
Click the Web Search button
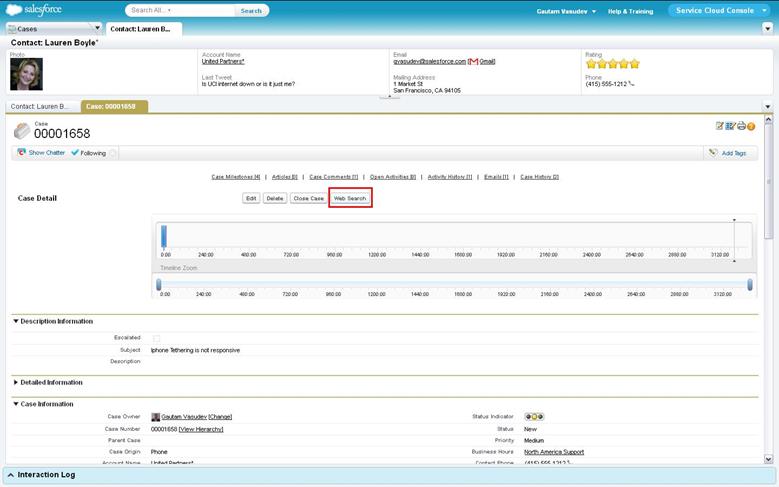[350, 198]
